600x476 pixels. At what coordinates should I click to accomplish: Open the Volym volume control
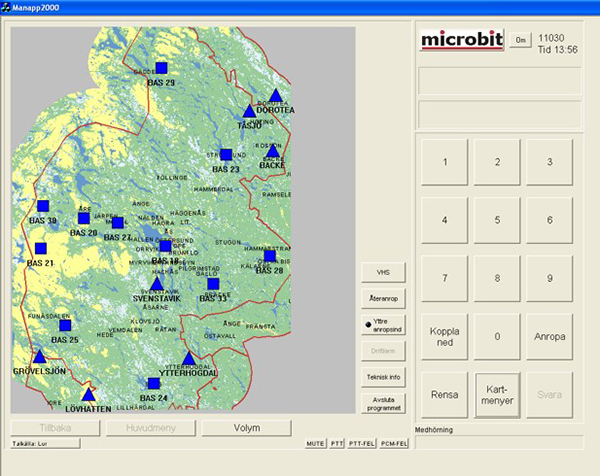pyautogui.click(x=248, y=428)
